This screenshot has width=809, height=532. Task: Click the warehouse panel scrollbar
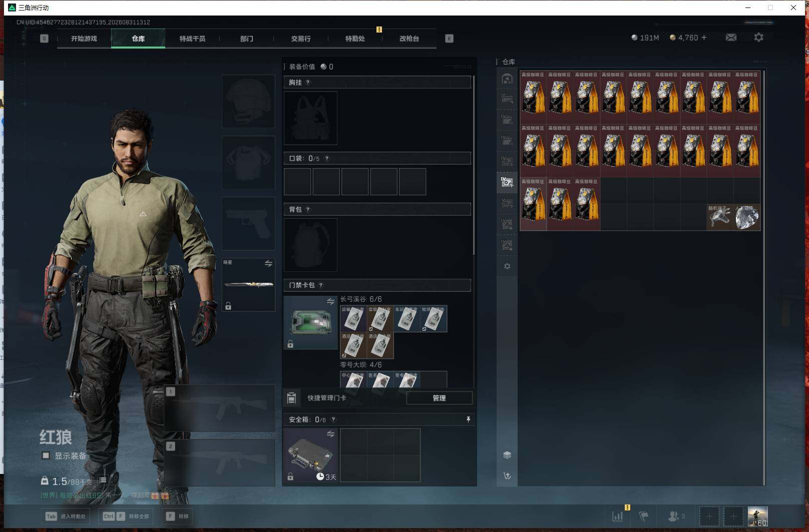point(764,278)
